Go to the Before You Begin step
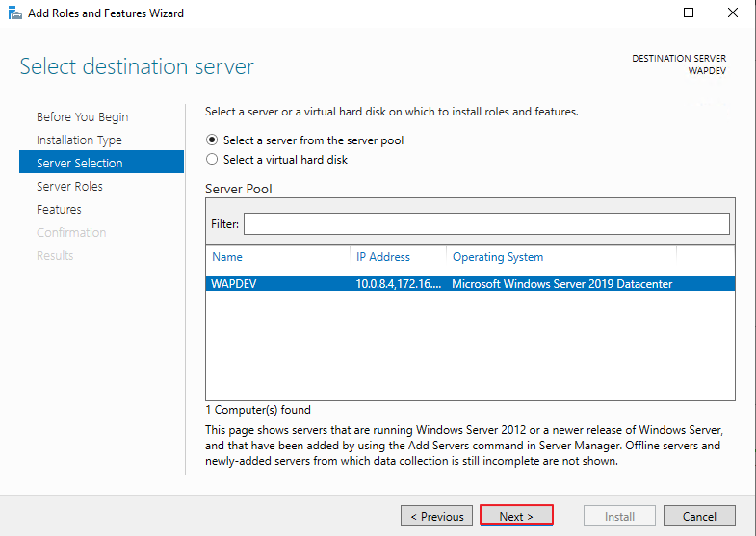 [83, 117]
